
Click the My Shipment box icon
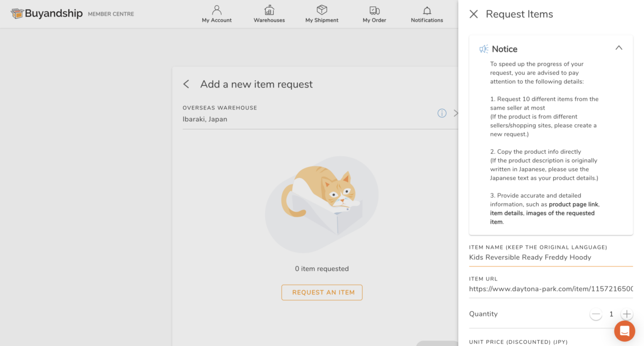(x=322, y=10)
